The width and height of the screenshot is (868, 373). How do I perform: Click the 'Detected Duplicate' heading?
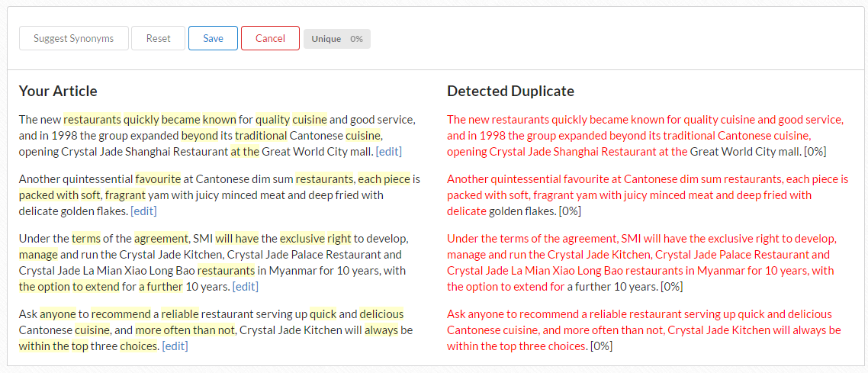point(510,92)
